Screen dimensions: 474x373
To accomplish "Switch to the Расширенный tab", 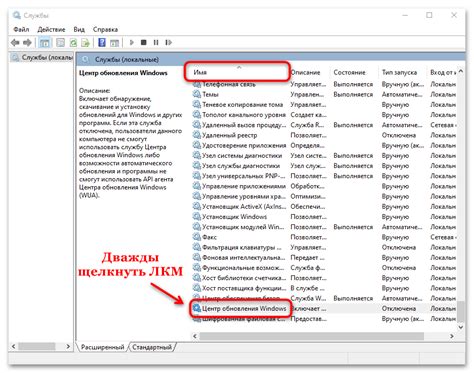I will pos(102,347).
